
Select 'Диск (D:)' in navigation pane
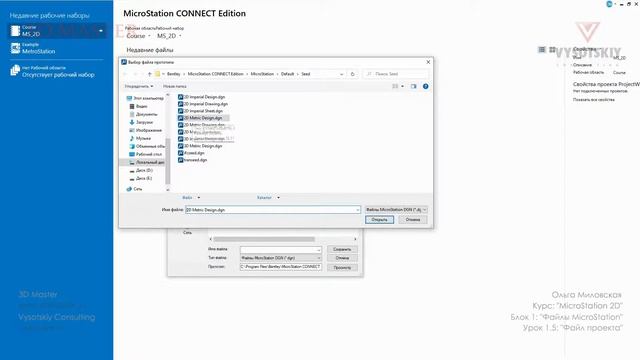141,170
